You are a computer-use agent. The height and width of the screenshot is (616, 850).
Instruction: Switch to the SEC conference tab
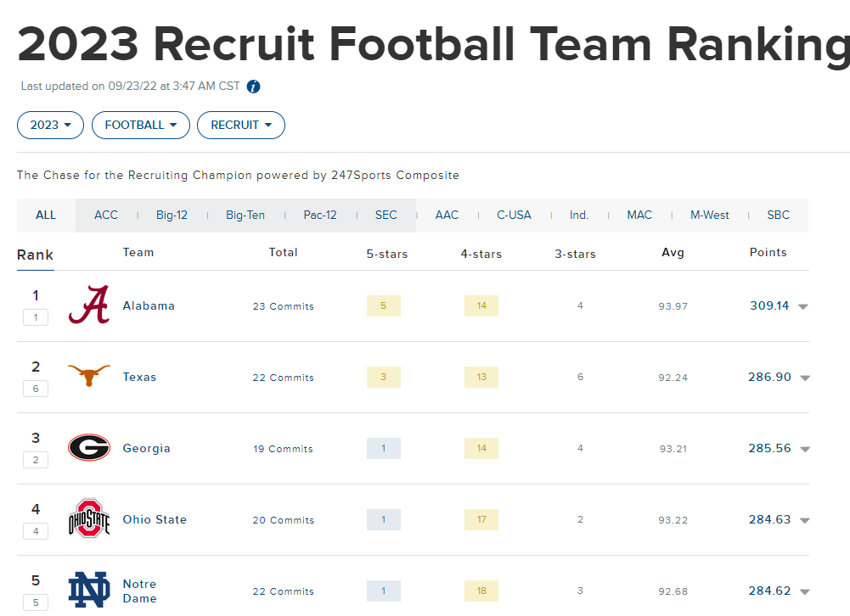[x=386, y=216]
